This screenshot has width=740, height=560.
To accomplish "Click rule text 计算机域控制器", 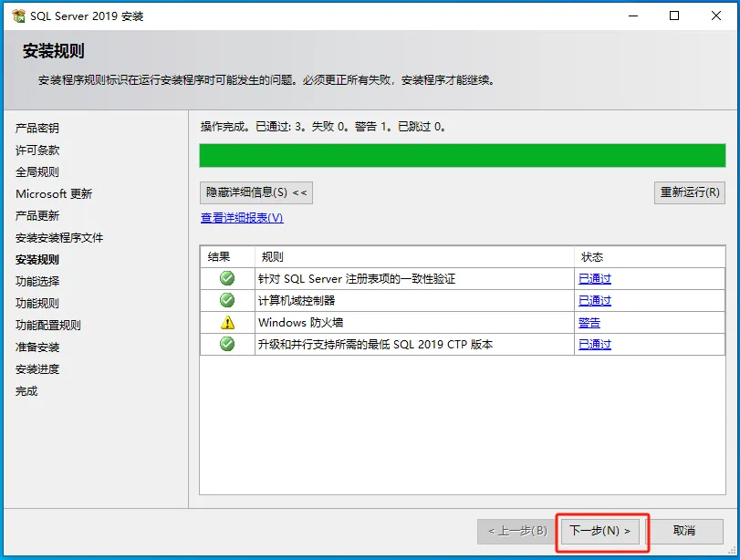I will (297, 301).
